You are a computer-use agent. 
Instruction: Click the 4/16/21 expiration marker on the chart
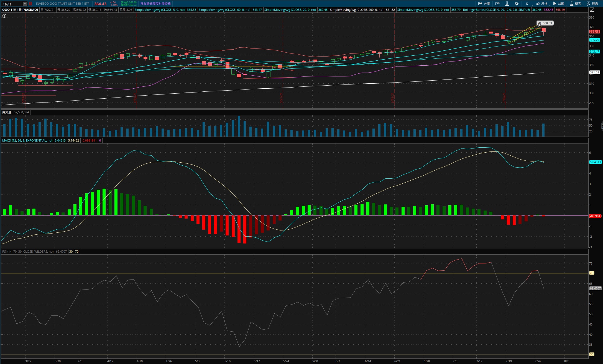pos(135,98)
